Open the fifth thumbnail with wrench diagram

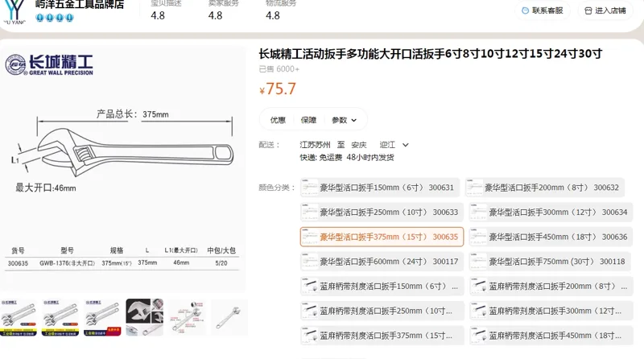point(187,317)
